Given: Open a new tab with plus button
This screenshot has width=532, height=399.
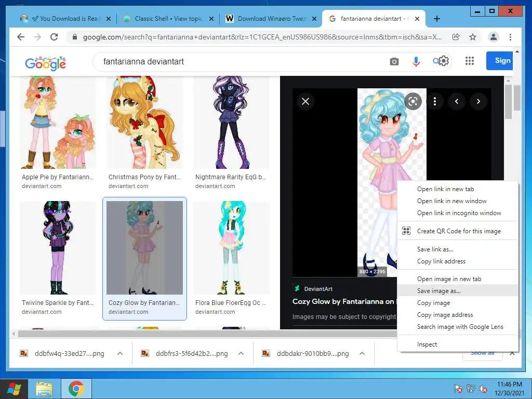Looking at the screenshot, I should tap(437, 19).
